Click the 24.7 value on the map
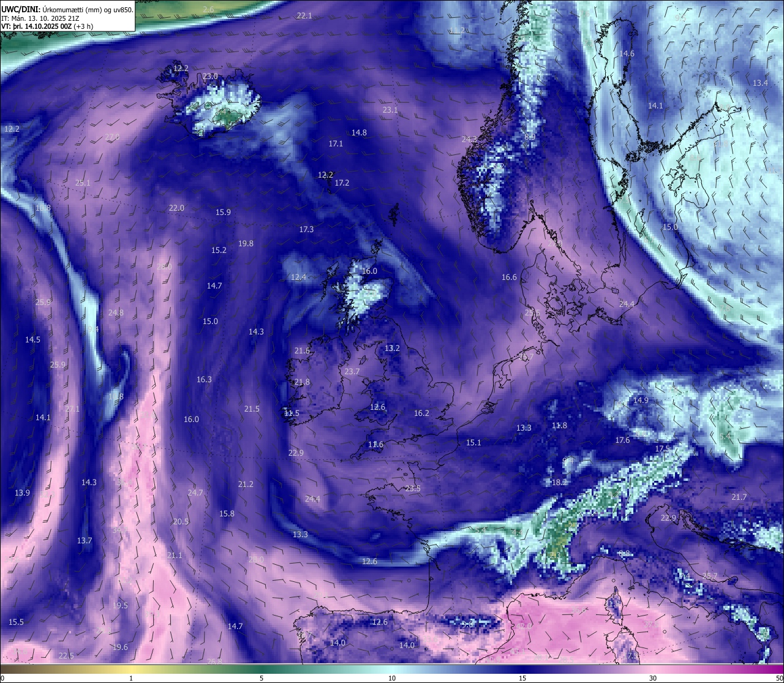 pos(195,492)
